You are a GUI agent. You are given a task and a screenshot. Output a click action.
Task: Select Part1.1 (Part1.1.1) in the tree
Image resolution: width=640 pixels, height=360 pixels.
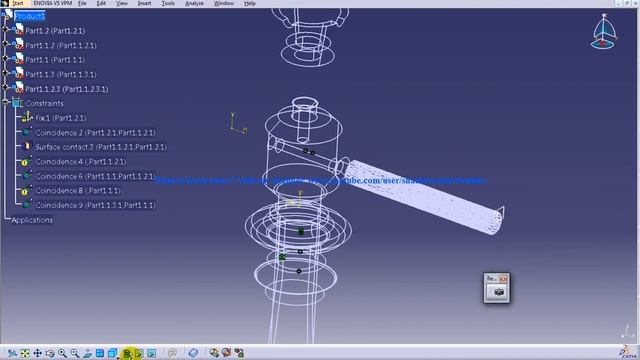coord(55,60)
